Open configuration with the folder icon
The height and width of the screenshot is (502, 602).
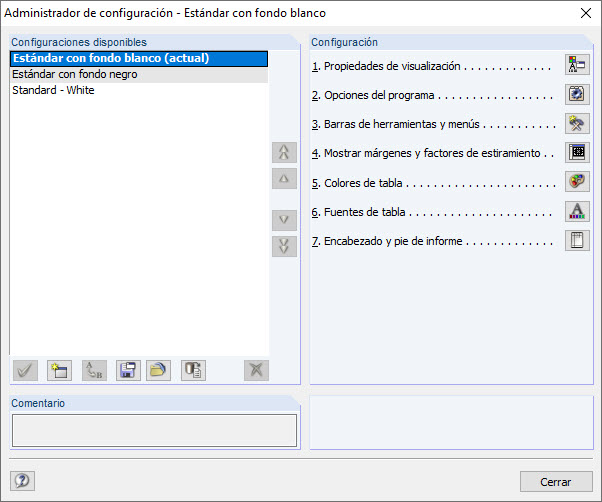pos(158,370)
